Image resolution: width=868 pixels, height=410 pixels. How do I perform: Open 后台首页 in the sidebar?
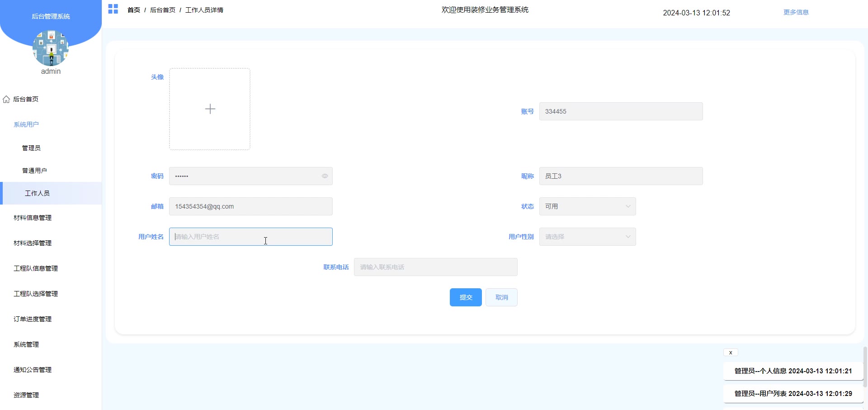click(51, 99)
